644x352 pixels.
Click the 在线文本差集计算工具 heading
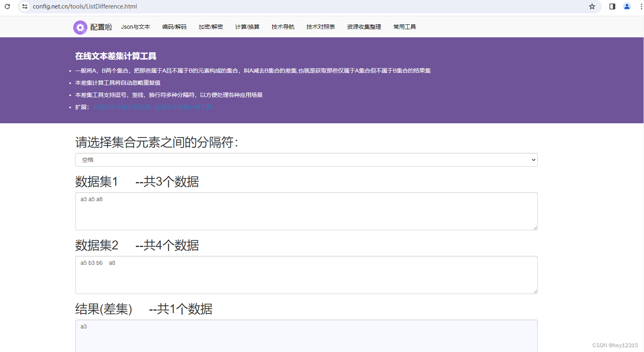[x=116, y=56]
